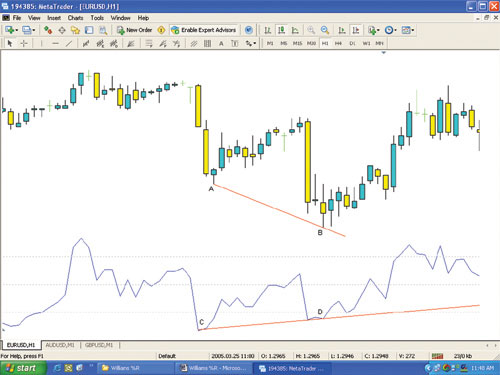Select the horizontal line drawing tool
The image size is (500, 375).
point(55,43)
